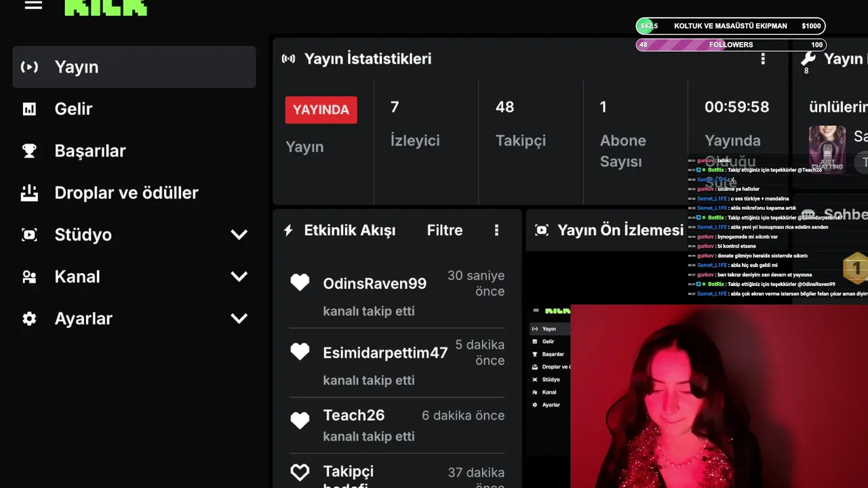Expand the Stüdyo menu chevron
868x488 pixels.
coord(239,235)
